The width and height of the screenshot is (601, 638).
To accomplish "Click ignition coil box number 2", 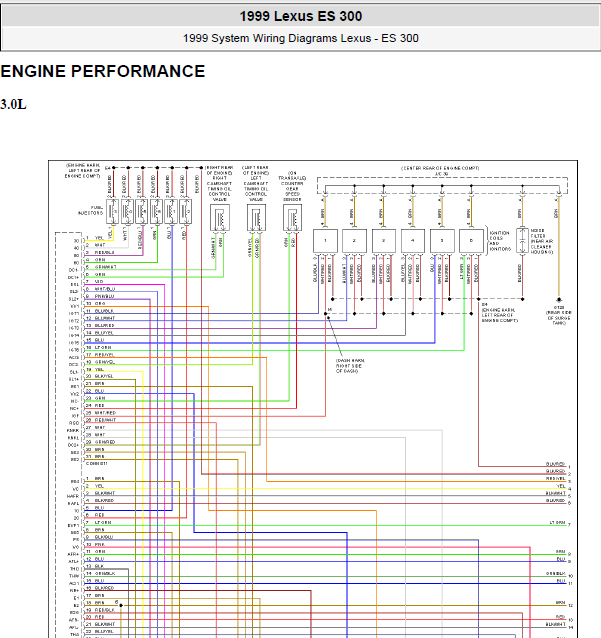I will (354, 241).
